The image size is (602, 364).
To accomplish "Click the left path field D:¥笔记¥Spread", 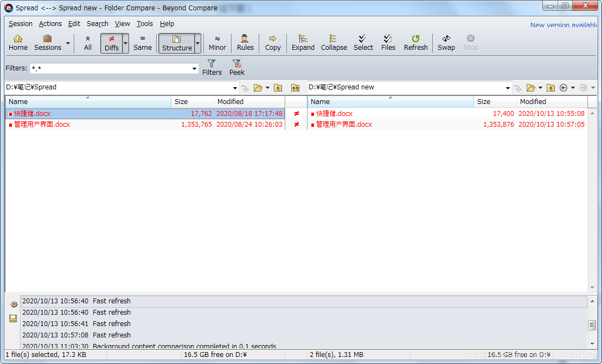I will (x=118, y=87).
